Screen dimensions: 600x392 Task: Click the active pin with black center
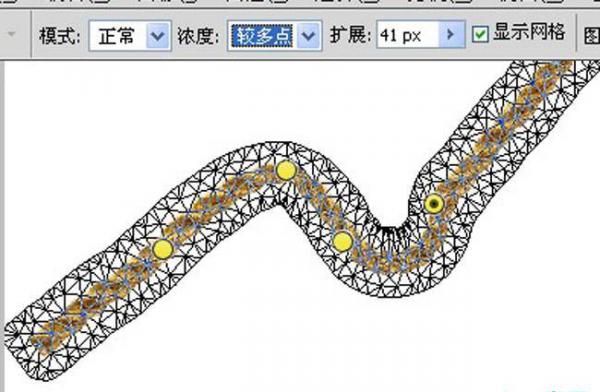[434, 204]
